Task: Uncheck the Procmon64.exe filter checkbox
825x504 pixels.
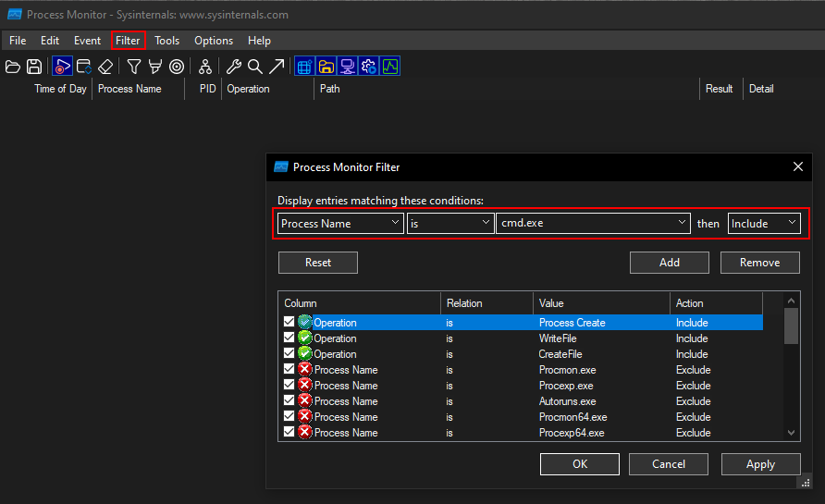Action: (289, 416)
